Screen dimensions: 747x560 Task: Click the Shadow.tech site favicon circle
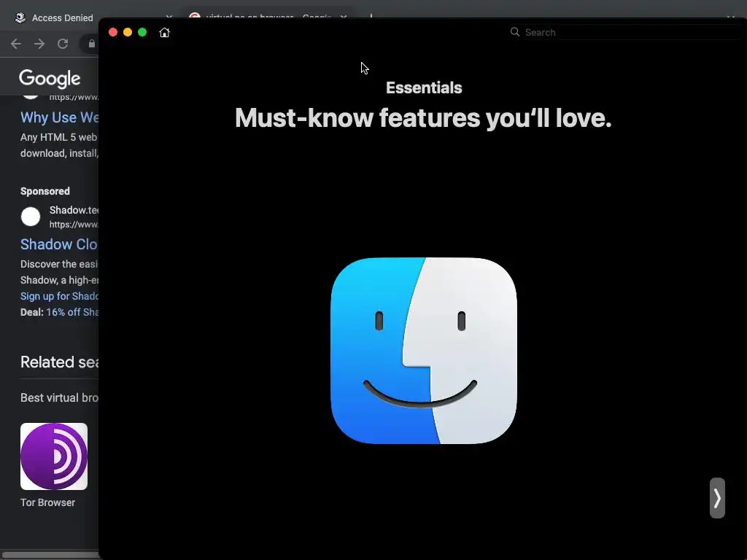click(31, 217)
